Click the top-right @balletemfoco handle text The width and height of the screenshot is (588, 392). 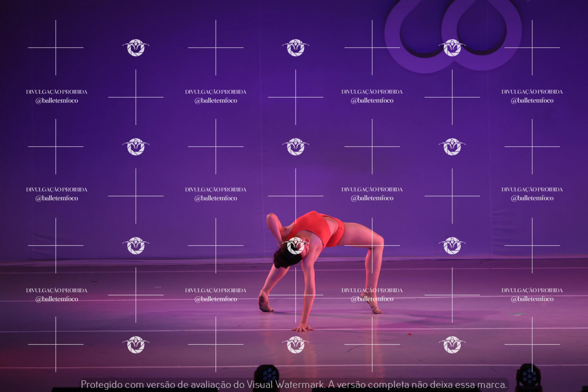[x=532, y=101]
